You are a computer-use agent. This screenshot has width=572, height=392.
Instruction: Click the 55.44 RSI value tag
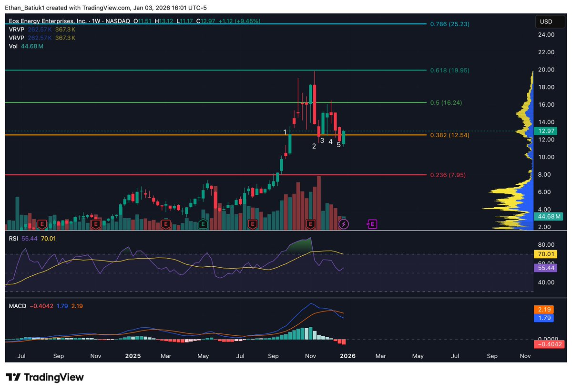546,269
